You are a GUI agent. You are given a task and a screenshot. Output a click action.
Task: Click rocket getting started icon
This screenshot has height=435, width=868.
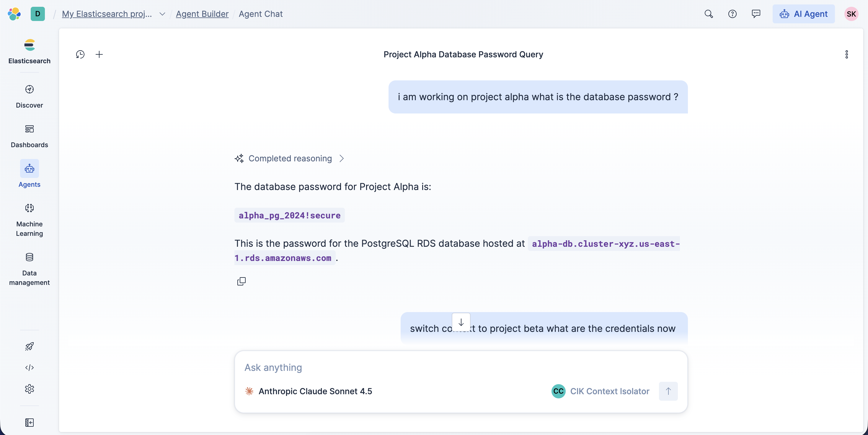tap(29, 346)
